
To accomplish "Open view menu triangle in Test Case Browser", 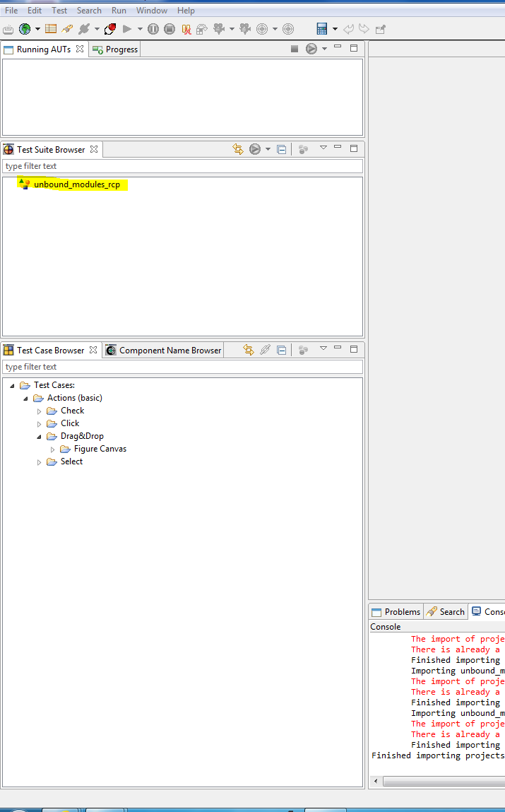I will [x=323, y=348].
